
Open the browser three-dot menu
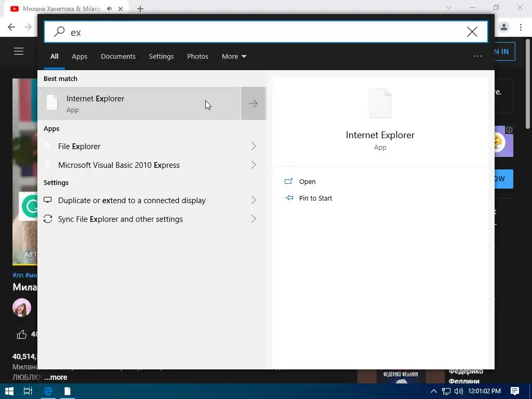[x=521, y=27]
